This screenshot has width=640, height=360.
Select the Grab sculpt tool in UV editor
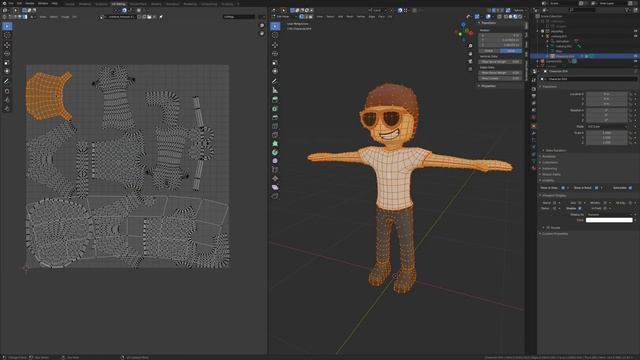pyautogui.click(x=7, y=91)
